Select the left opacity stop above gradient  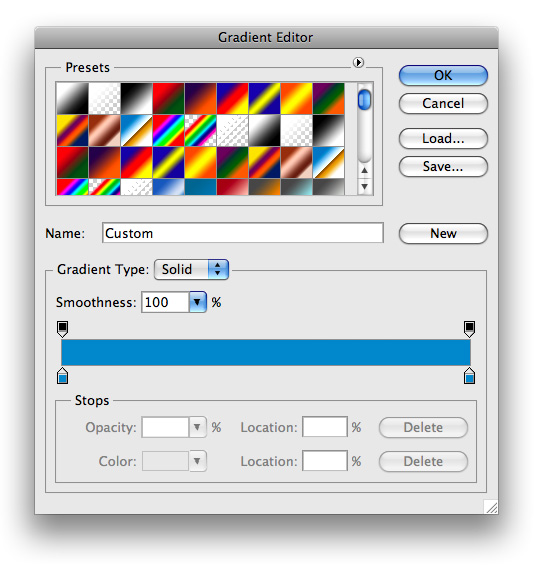pos(63,329)
